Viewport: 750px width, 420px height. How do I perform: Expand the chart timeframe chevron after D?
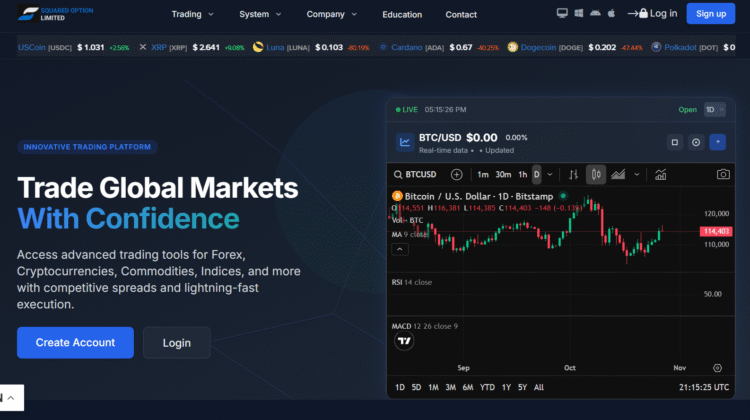[550, 174]
